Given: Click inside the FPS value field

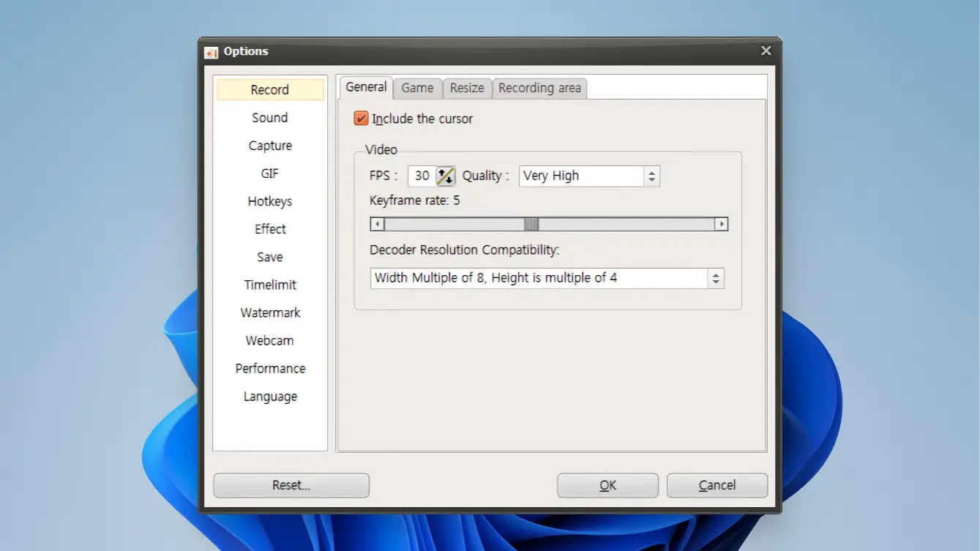Looking at the screenshot, I should click(x=422, y=176).
